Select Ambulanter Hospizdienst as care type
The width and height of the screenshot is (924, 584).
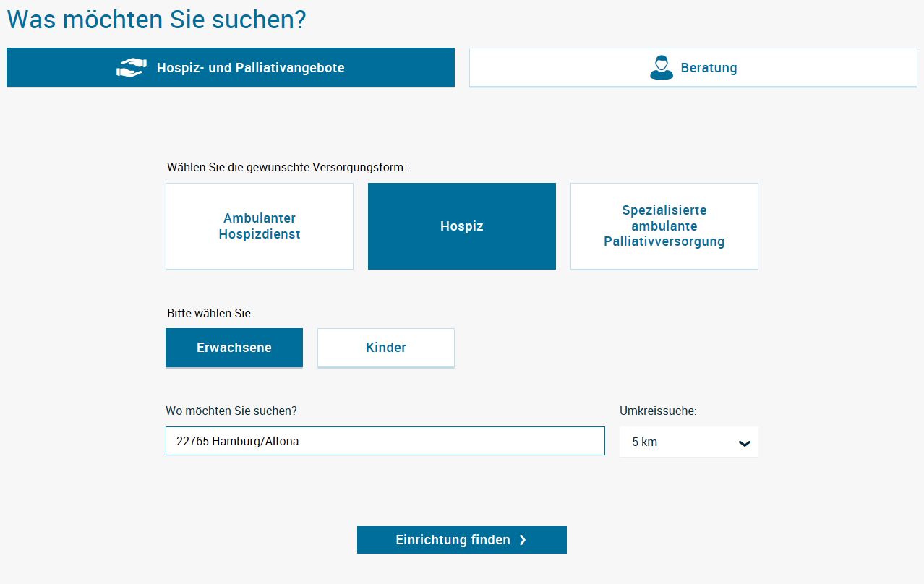(x=259, y=226)
